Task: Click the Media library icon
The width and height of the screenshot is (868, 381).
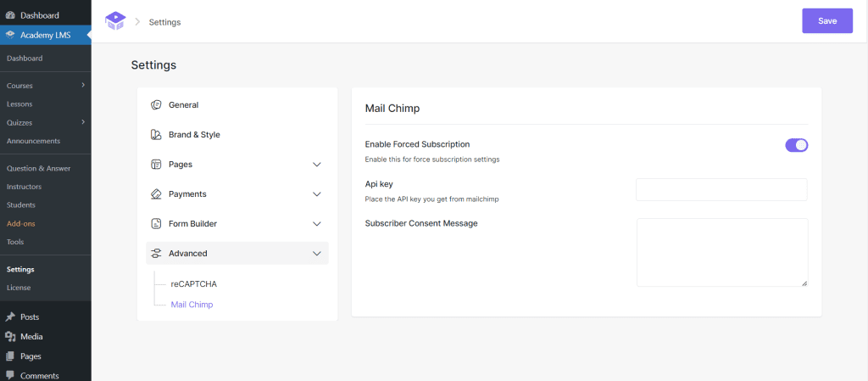Action: point(10,337)
